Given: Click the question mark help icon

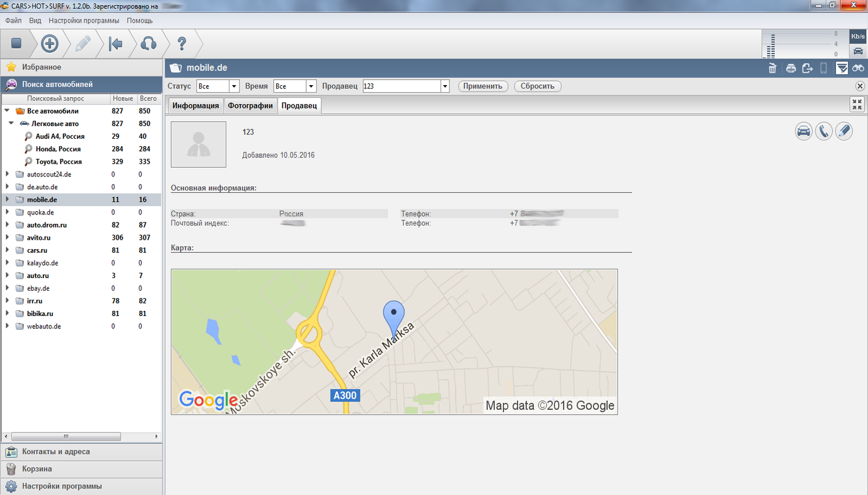Looking at the screenshot, I should (182, 44).
